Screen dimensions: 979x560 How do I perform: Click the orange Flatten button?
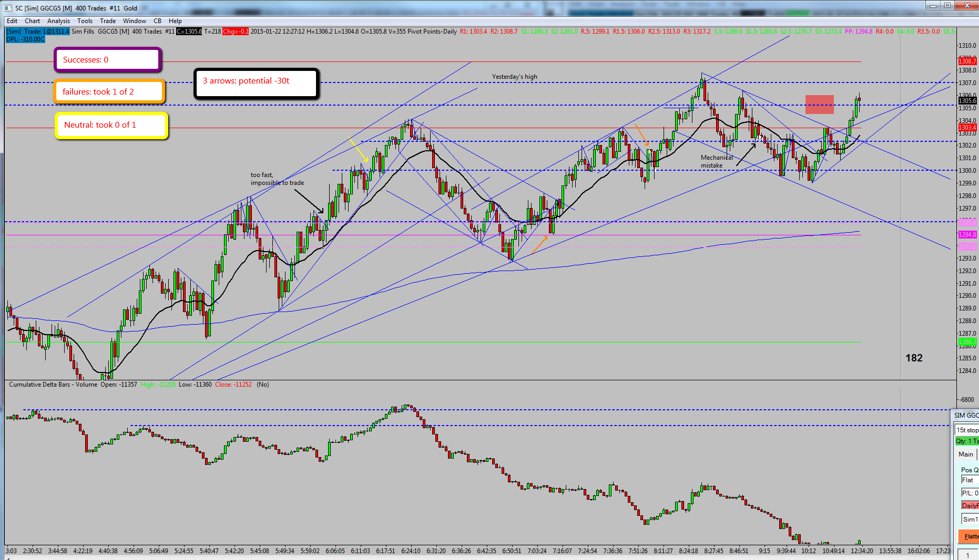pyautogui.click(x=968, y=536)
